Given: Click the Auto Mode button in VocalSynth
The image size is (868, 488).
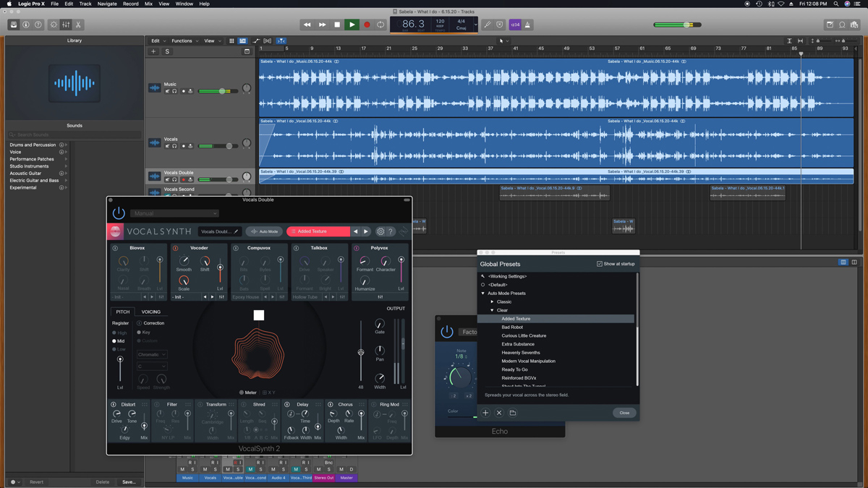Looking at the screenshot, I should [x=264, y=231].
